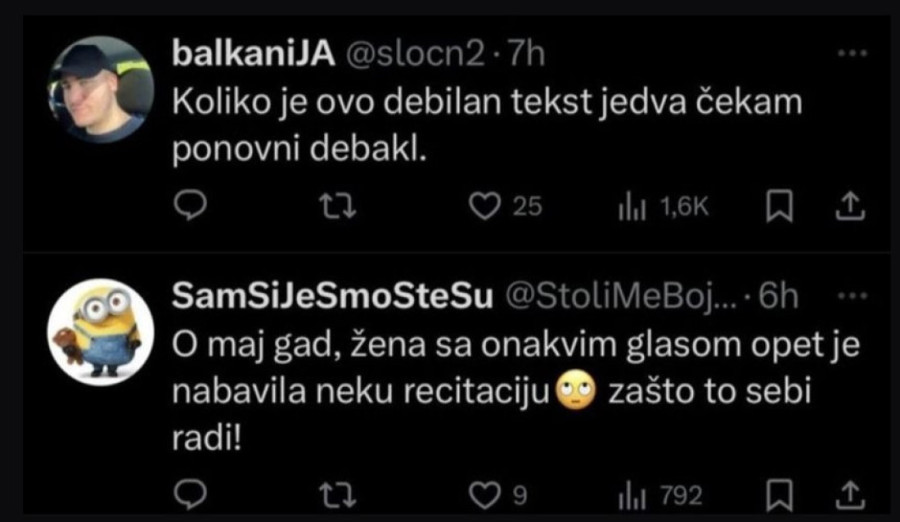Open the 6h timestamp link
The image size is (900, 522).
coord(779,297)
